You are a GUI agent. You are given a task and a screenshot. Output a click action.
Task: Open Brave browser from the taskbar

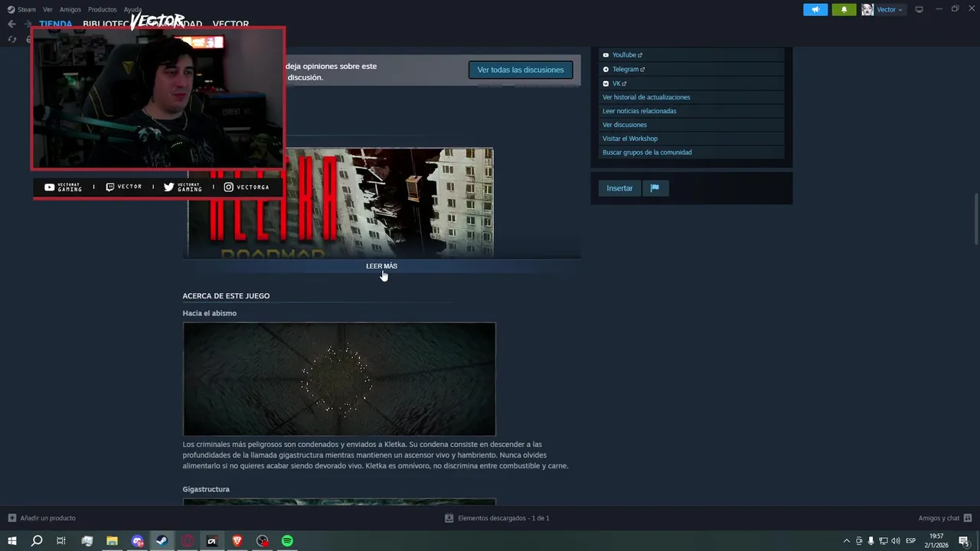pyautogui.click(x=237, y=541)
